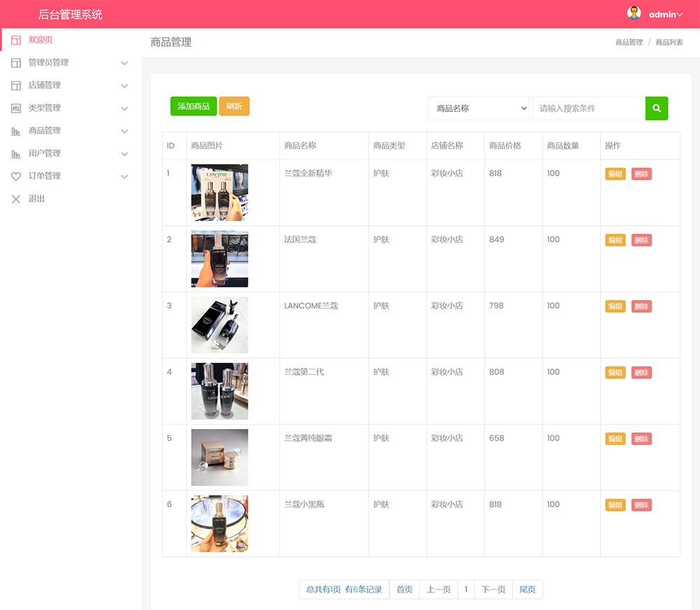Click the 订单管理 heart icon

(x=16, y=176)
